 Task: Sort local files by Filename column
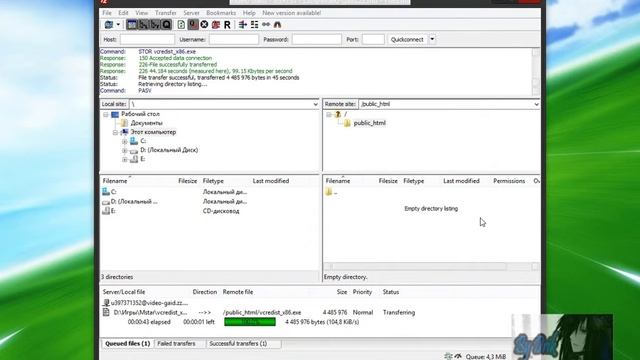pyautogui.click(x=115, y=181)
